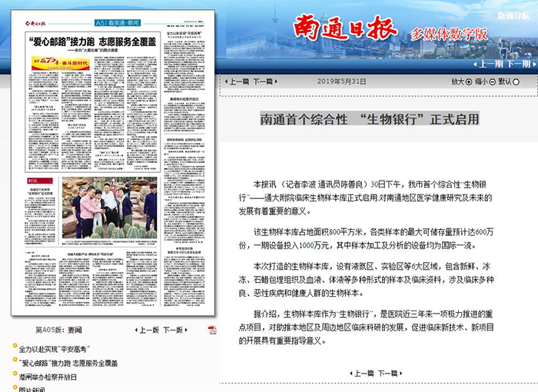The width and height of the screenshot is (538, 392).
Task: Click bullet icon beside 潜闸举办检察开放日
Action: (x=14, y=377)
